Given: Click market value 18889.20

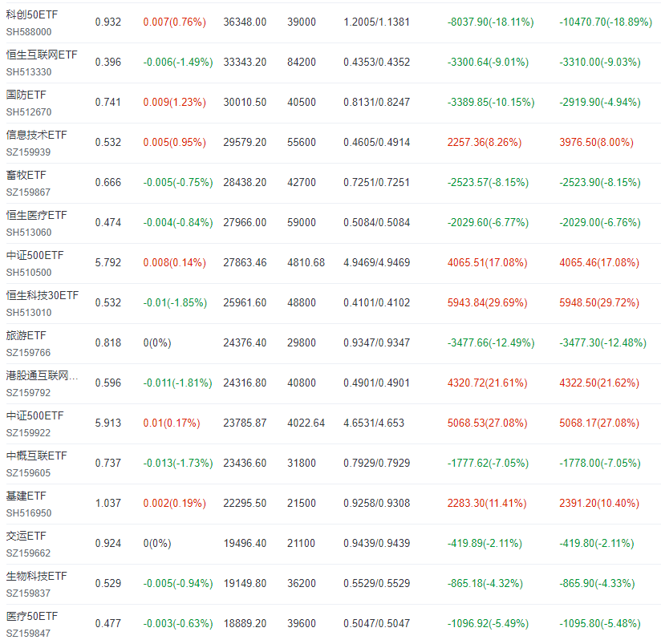Looking at the screenshot, I should point(245,623).
